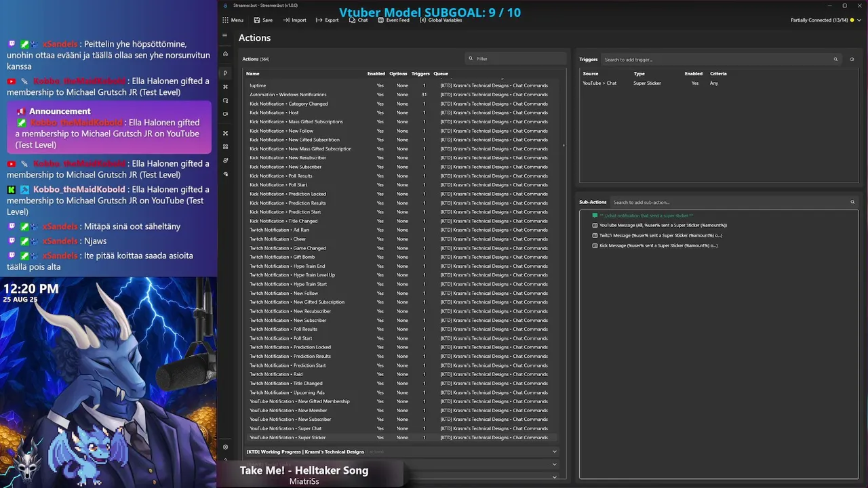Screen dimensions: 868x488
Task: Select the luptime action row
Action: pyautogui.click(x=400, y=85)
